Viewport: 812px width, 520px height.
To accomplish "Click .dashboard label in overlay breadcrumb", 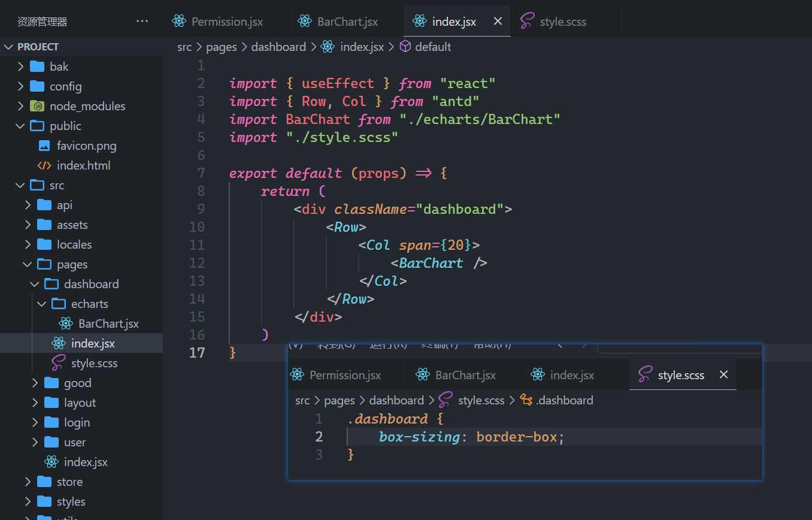I will coord(565,400).
